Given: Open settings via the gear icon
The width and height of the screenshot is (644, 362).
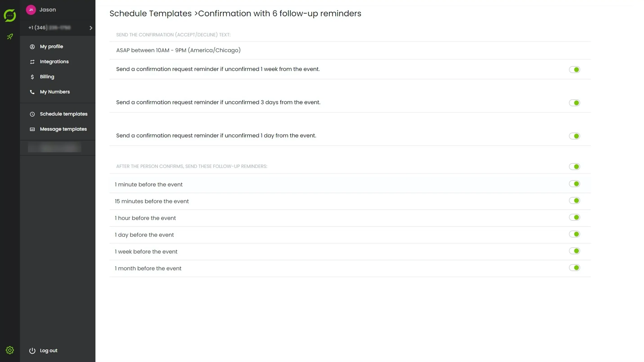Looking at the screenshot, I should coord(10,350).
